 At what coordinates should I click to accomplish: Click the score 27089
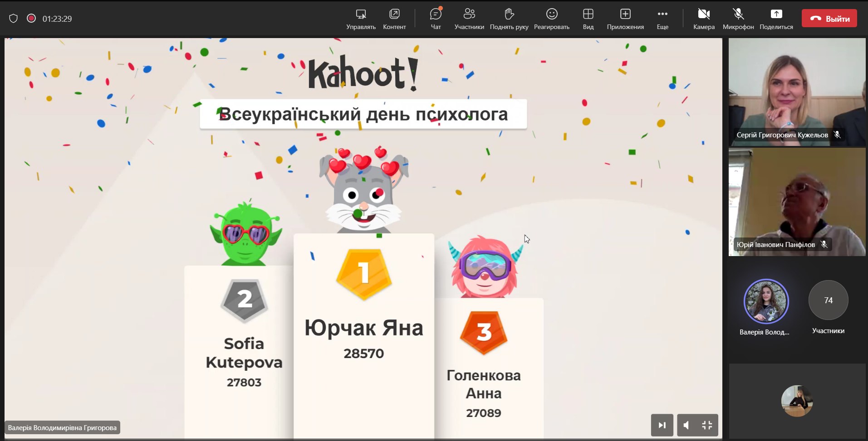click(484, 413)
